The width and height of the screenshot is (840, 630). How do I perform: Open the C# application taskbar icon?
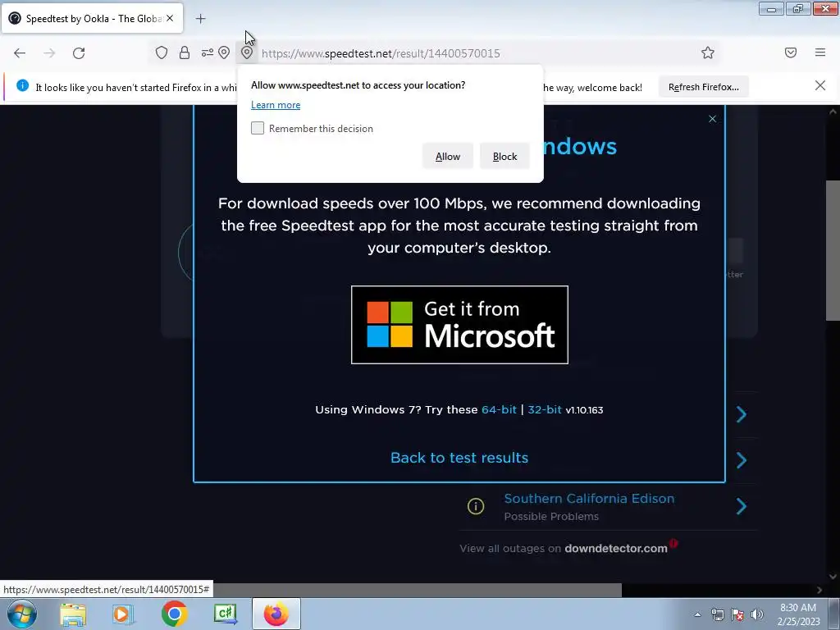click(225, 614)
